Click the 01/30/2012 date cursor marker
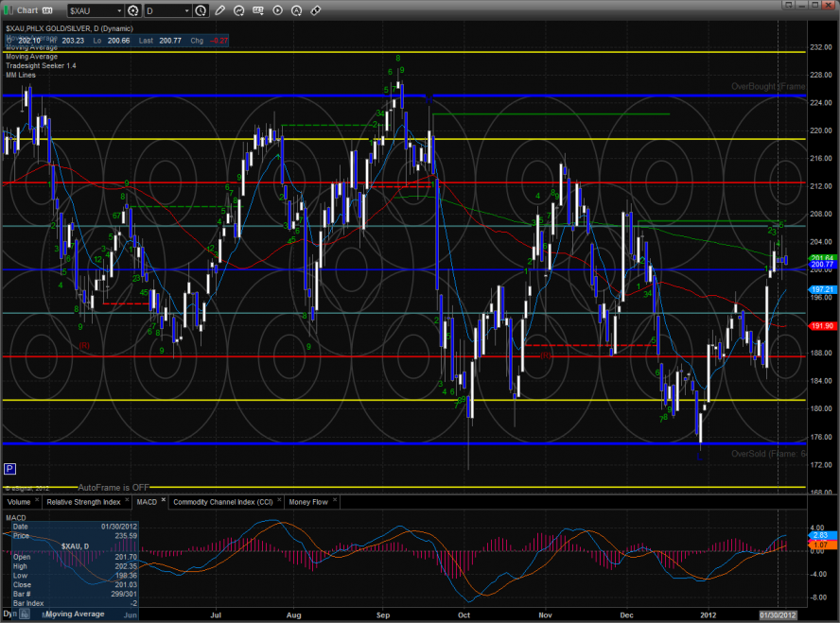 click(778, 615)
